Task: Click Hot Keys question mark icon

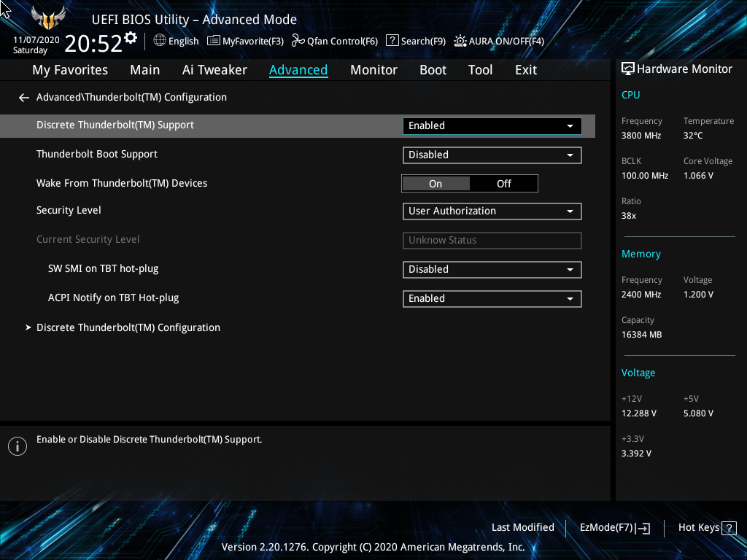Action: click(729, 528)
